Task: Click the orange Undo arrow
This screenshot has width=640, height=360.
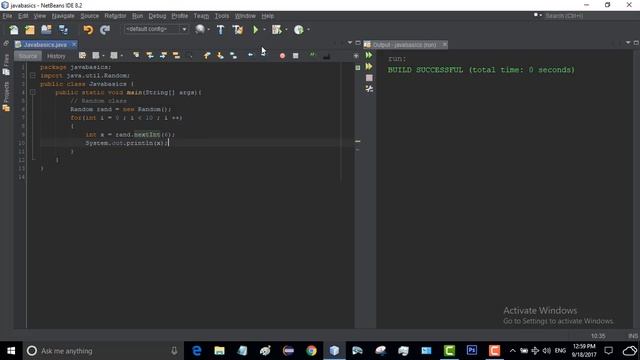Action: pos(88,30)
